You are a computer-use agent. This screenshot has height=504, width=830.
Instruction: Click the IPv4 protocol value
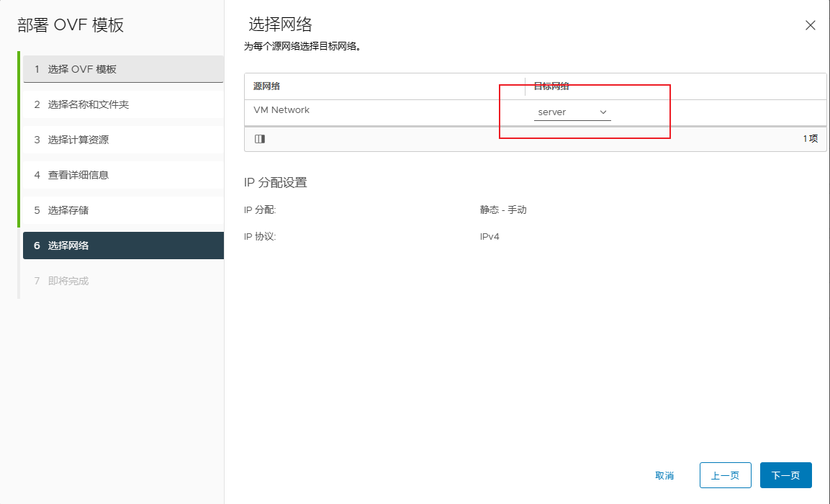tap(490, 237)
